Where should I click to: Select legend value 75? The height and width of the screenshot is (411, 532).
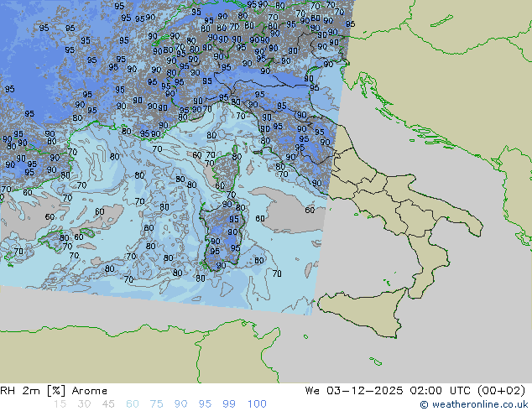coord(156,404)
